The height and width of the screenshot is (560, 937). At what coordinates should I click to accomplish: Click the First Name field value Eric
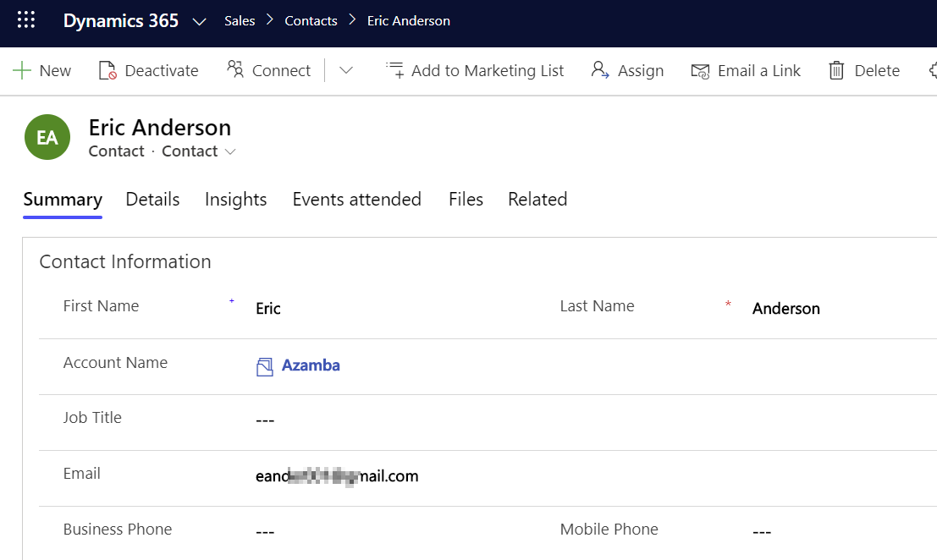268,309
